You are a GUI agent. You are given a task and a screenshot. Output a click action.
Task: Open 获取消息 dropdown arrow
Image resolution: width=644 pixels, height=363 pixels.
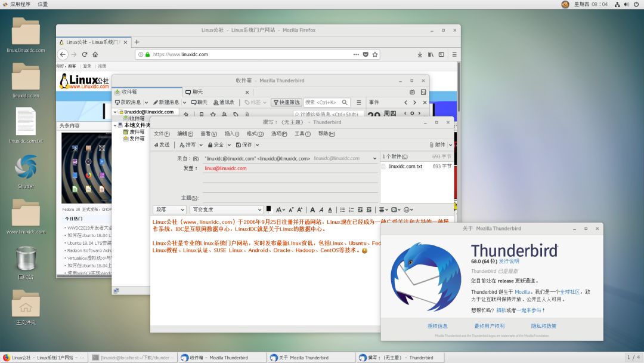pos(146,102)
